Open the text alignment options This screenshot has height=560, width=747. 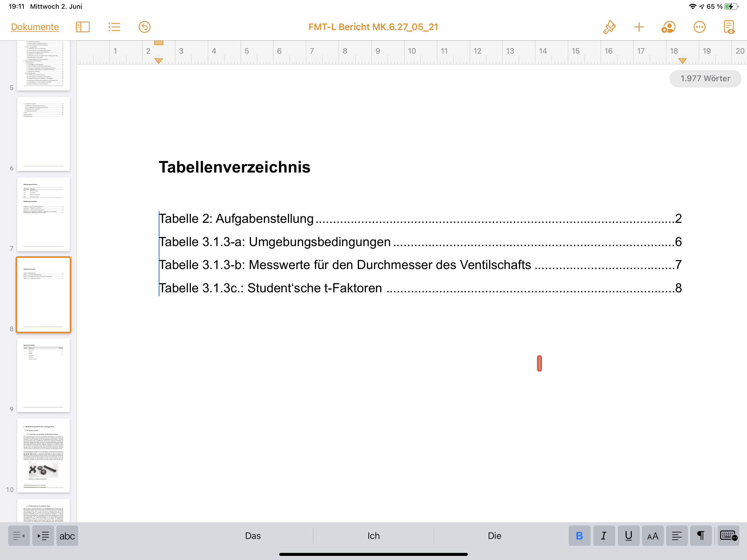click(x=677, y=536)
